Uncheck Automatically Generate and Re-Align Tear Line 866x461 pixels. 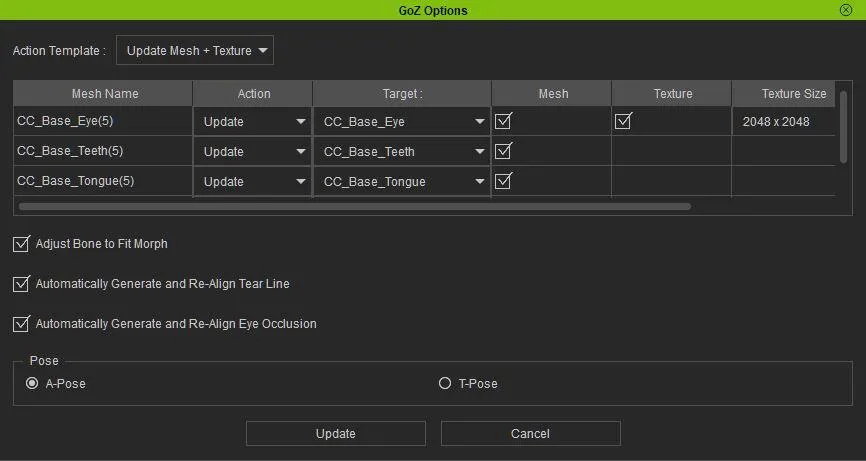coord(21,284)
